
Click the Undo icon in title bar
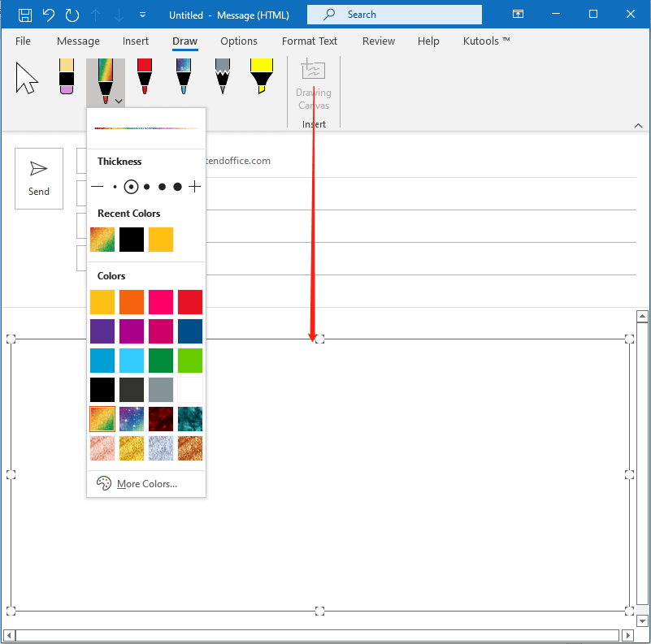(48, 15)
